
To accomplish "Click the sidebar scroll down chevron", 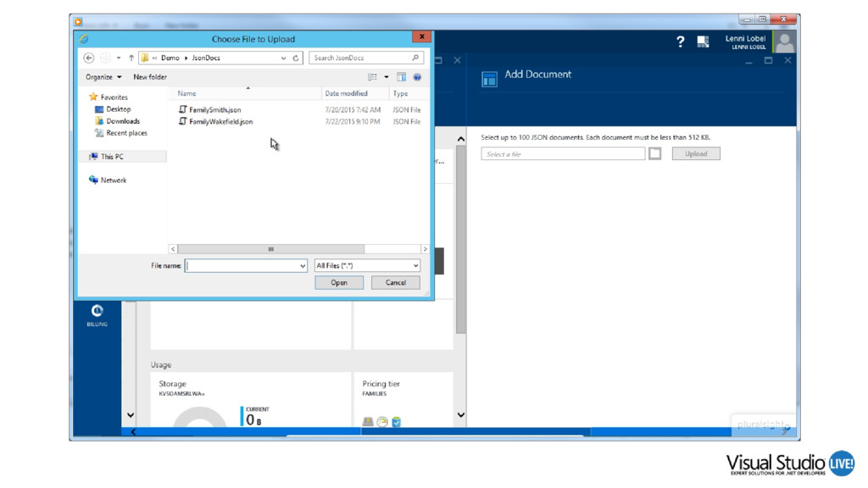I will [130, 415].
